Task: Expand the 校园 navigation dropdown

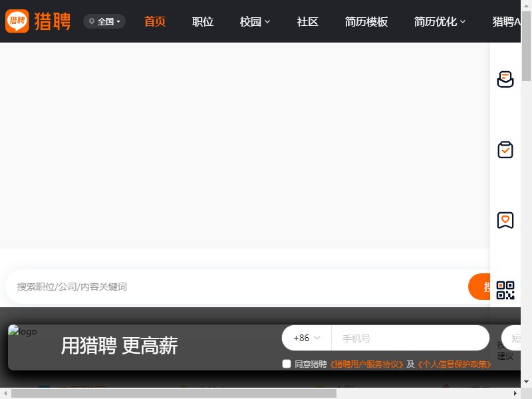Action: (255, 21)
